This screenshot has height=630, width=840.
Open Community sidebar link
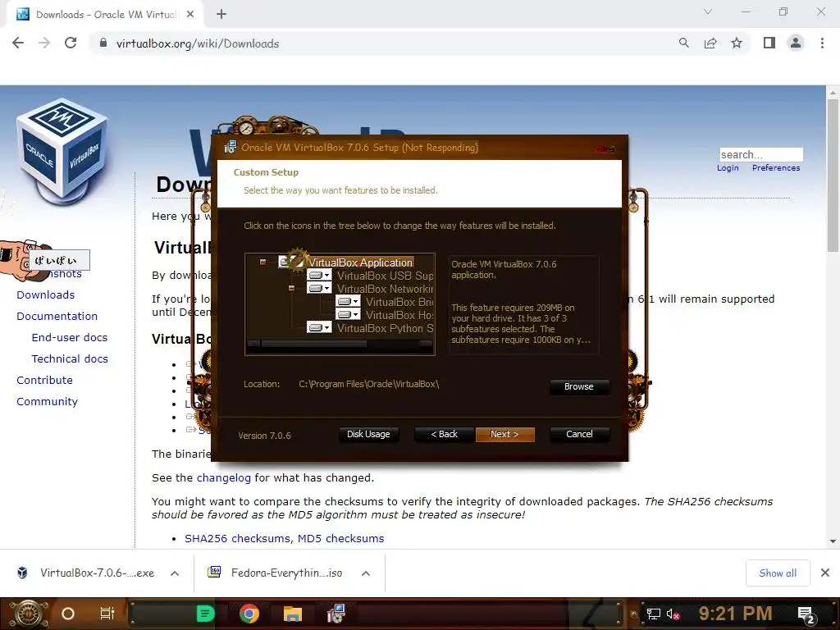click(x=47, y=402)
